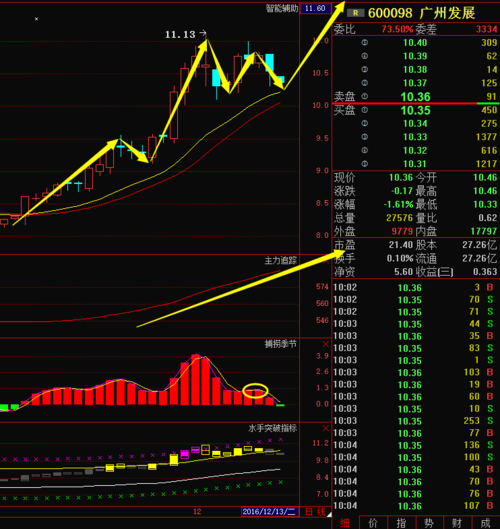Close the 捕捞季节 indicator panel
Viewport: 500px width, 529px height.
pyautogui.click(x=326, y=344)
